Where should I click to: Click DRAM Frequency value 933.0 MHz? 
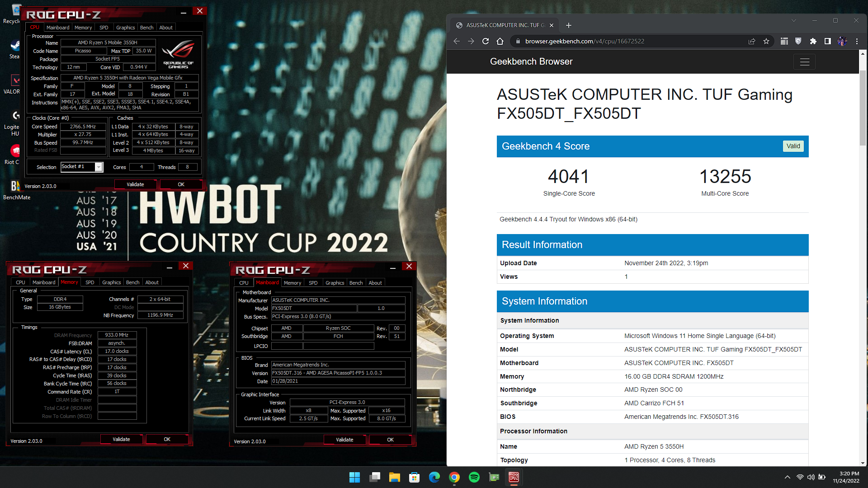[117, 335]
